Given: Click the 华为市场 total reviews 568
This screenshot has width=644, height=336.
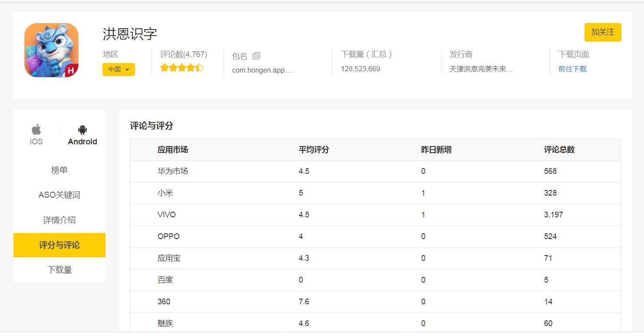Looking at the screenshot, I should coord(550,171).
